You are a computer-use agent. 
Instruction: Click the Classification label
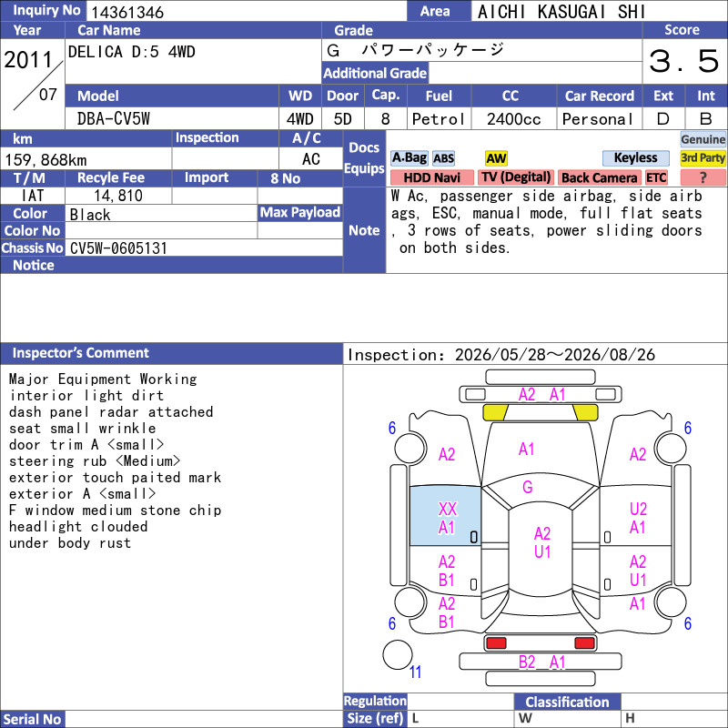click(x=567, y=702)
